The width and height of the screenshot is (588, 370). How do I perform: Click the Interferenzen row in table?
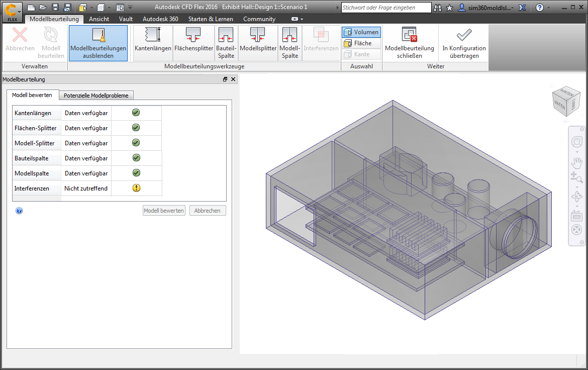[87, 189]
